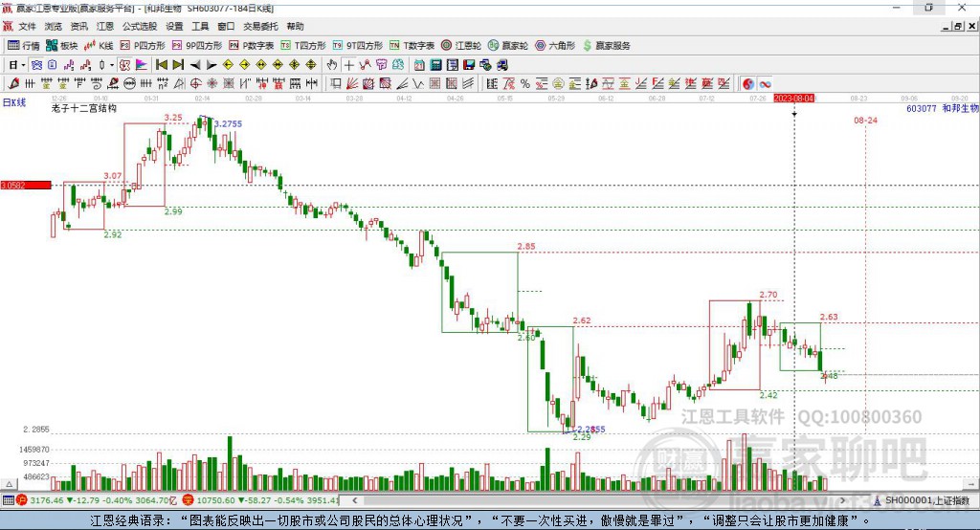
Task: Click the red-blue yin-yang icon
Action: (x=748, y=84)
